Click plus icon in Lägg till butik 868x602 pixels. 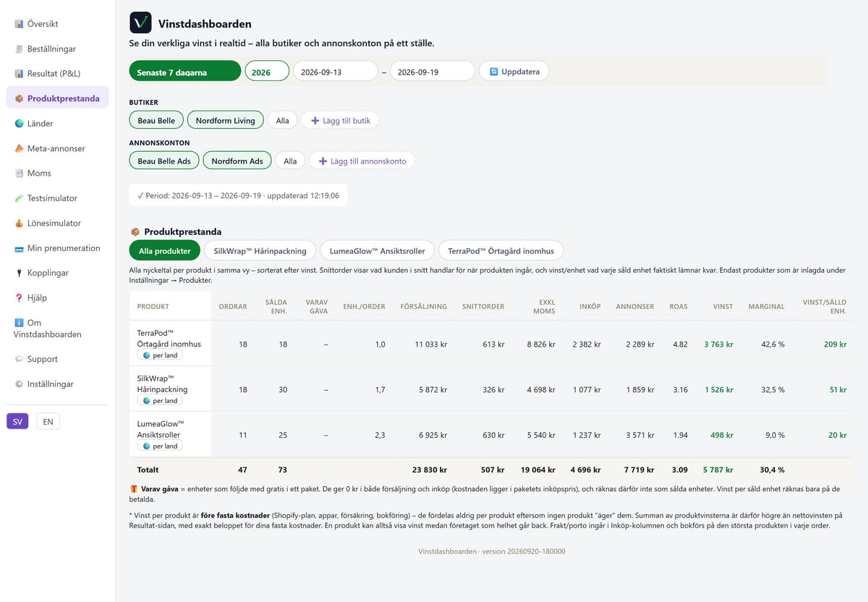[315, 121]
